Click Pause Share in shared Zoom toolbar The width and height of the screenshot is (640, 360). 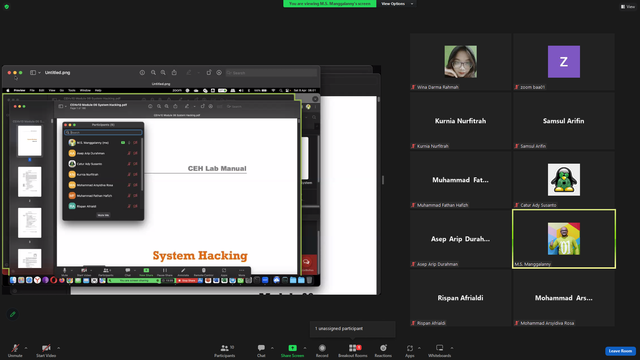click(x=164, y=272)
